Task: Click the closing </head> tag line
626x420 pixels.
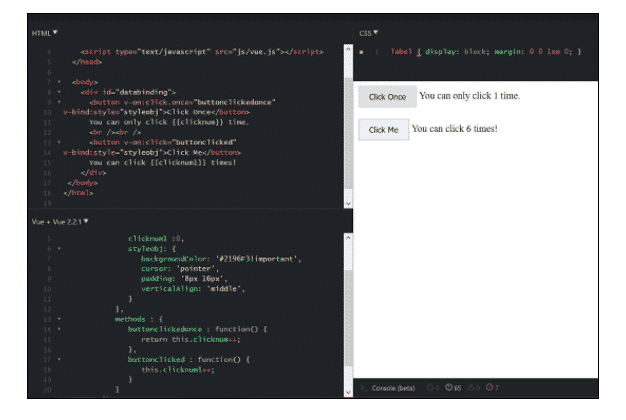Action: pos(87,62)
